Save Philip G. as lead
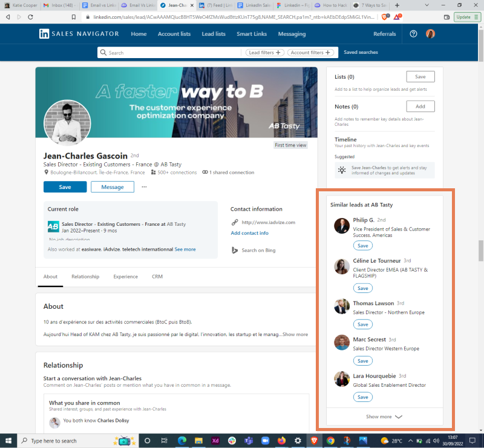The height and width of the screenshot is (448, 484). [362, 246]
